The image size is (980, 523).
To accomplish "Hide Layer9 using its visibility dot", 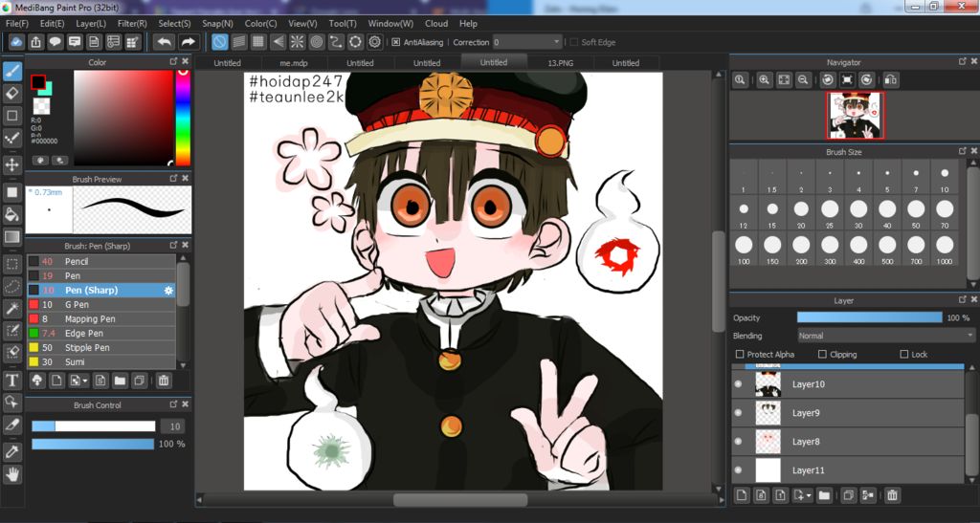I will 738,412.
